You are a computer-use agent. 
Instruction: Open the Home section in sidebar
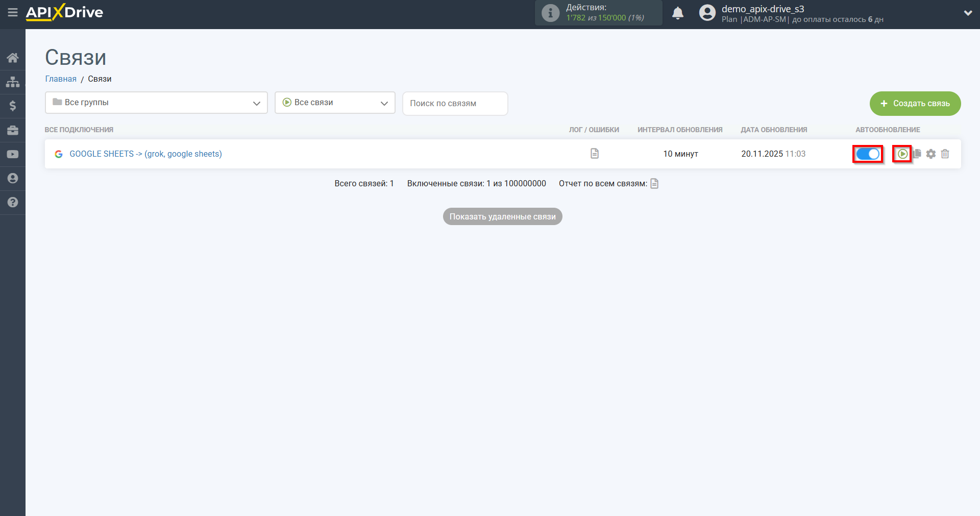[13, 58]
